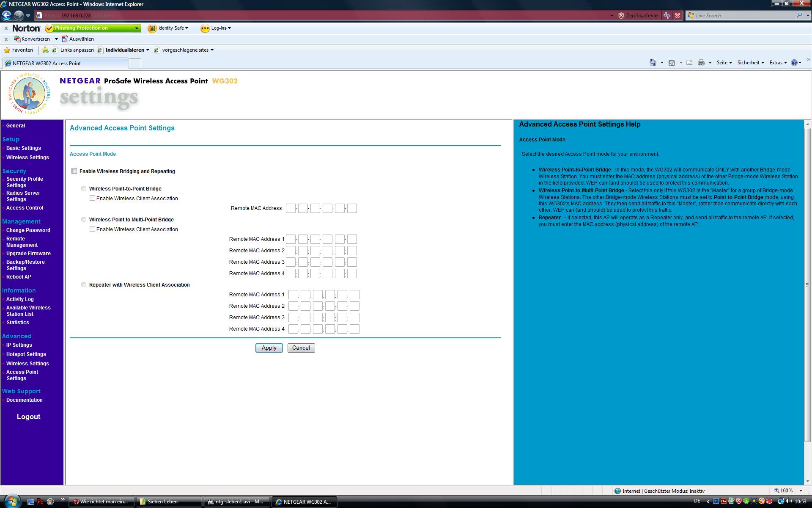The image size is (812, 508).
Task: Click the Apply button
Action: click(269, 348)
